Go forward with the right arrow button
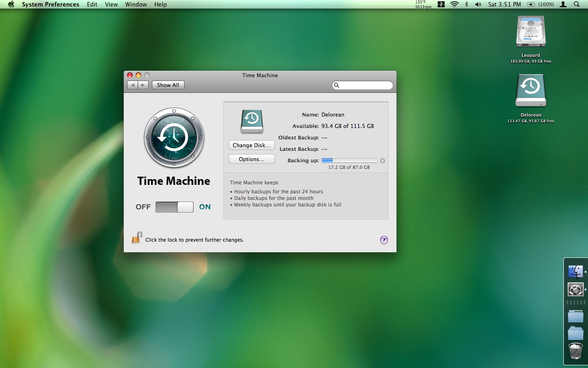Viewport: 588px width, 368px height. [x=143, y=85]
